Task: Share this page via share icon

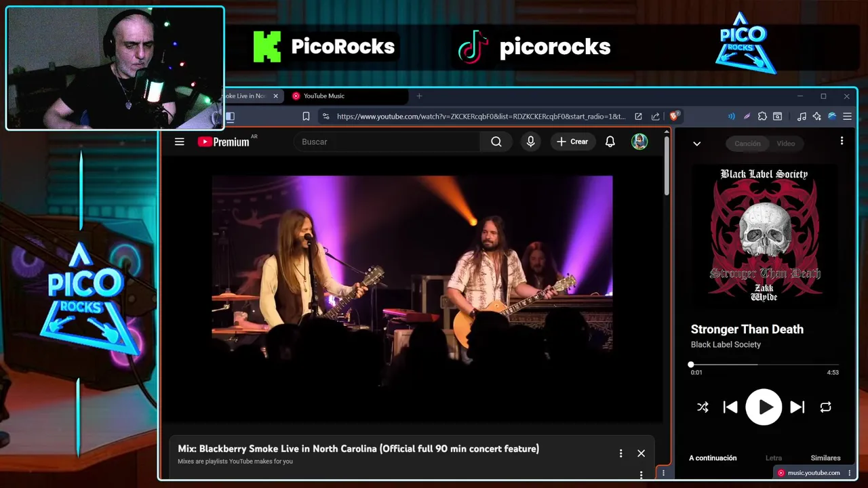Action: pos(655,117)
